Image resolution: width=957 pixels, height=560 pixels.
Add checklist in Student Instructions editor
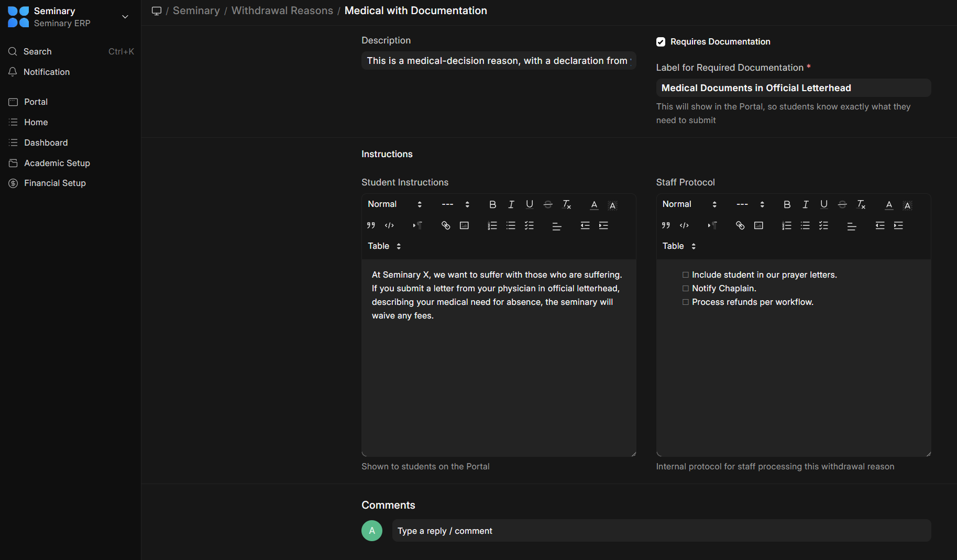530,225
